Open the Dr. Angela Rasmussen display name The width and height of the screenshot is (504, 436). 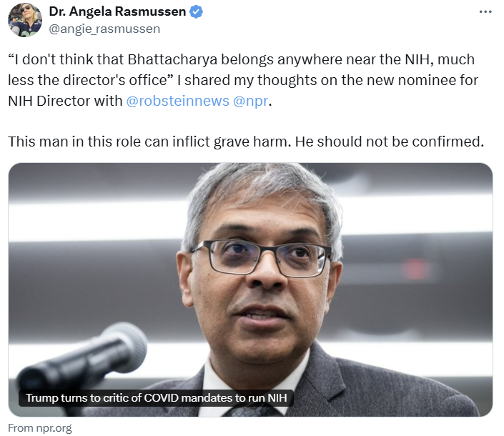click(x=117, y=12)
